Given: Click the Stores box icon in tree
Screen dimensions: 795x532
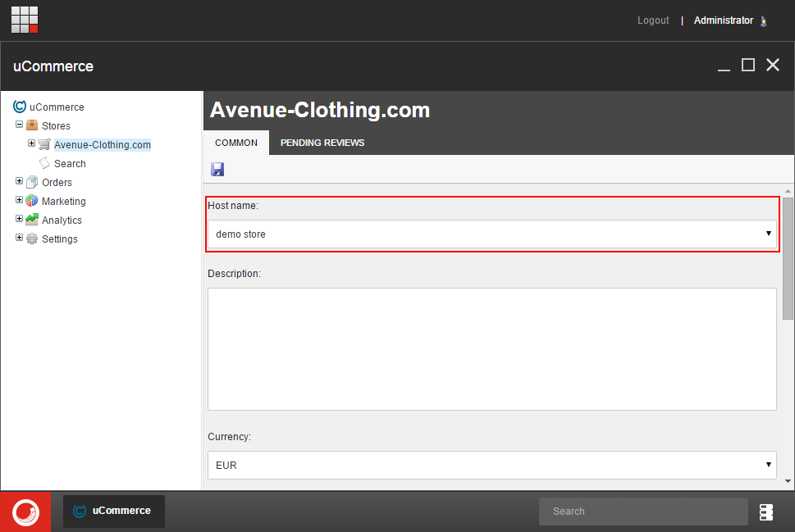Looking at the screenshot, I should pos(32,125).
